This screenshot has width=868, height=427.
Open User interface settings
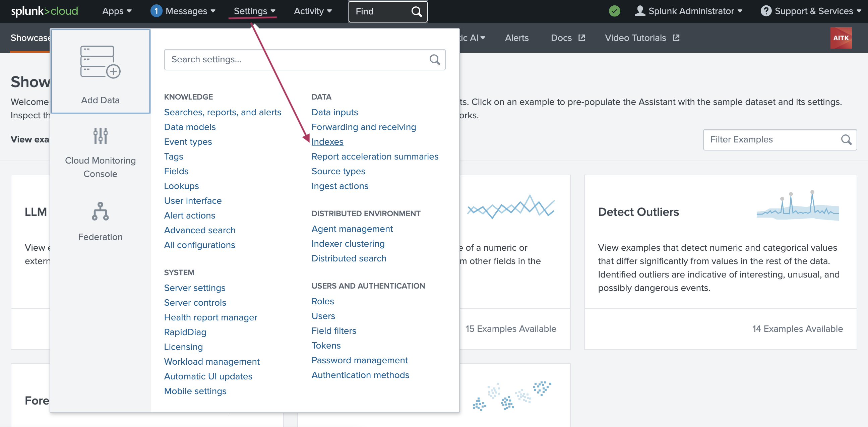tap(193, 201)
